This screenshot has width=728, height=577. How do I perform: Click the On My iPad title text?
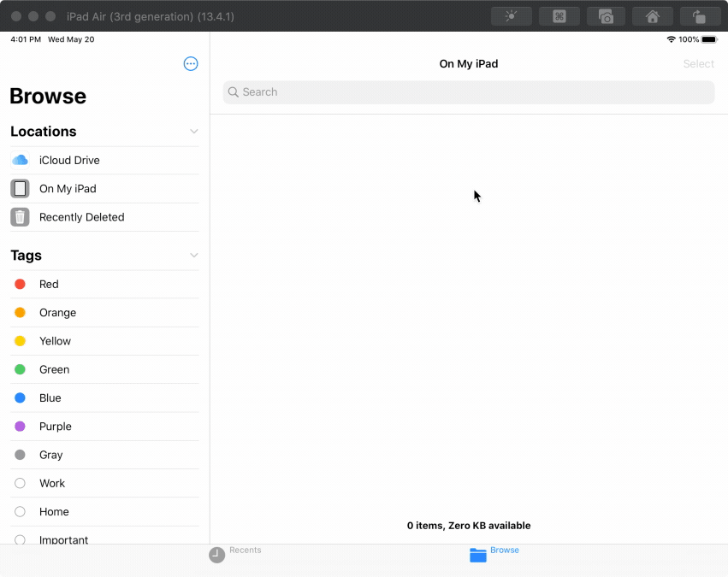click(469, 64)
